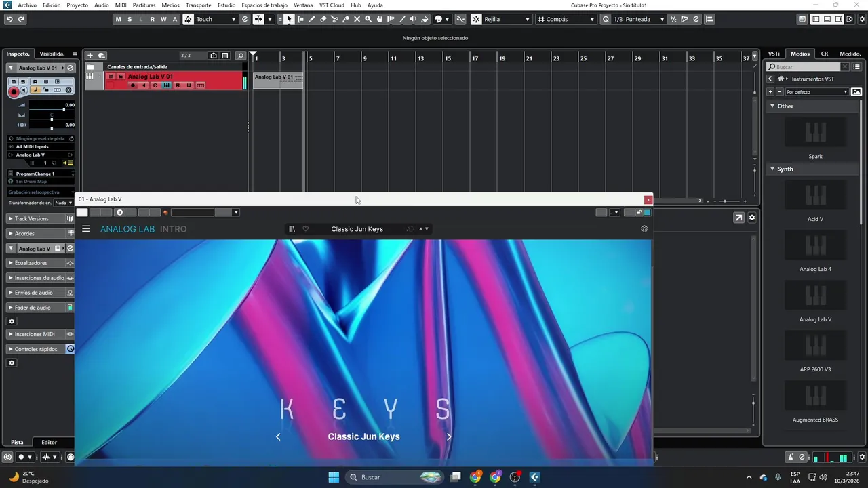Toggle global Write automation (W) in toolbar
This screenshot has width=868, height=488.
point(163,19)
